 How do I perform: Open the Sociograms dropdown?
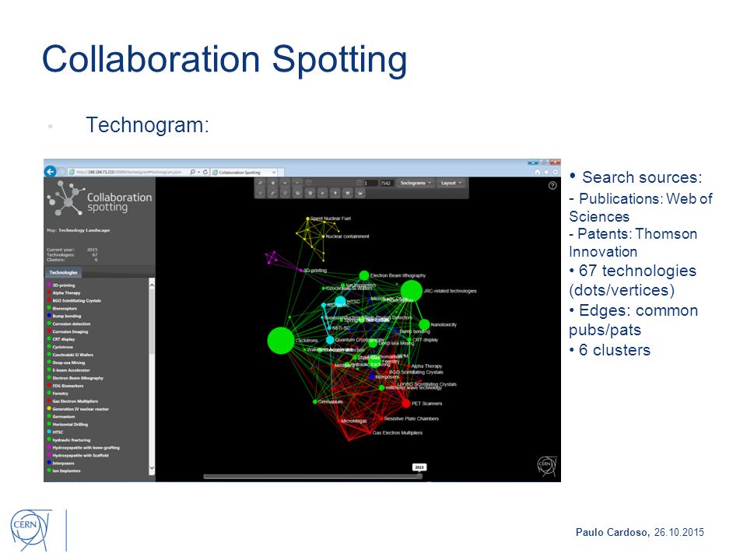(416, 183)
